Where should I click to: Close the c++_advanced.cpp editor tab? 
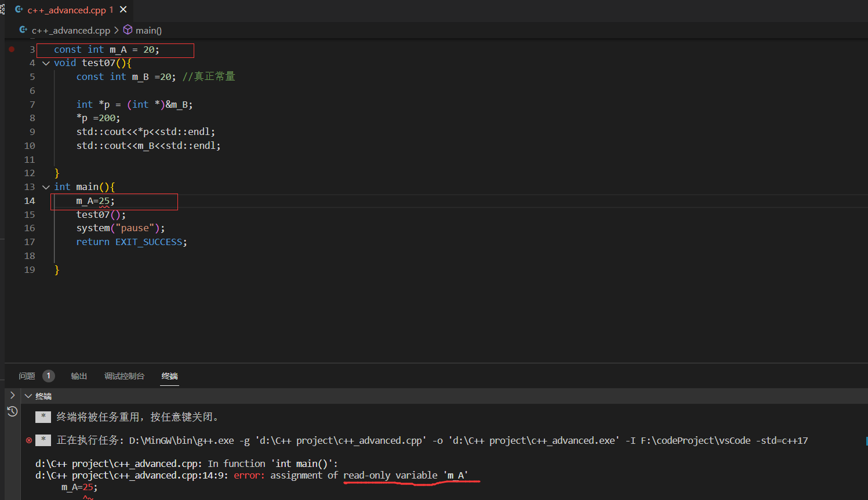pyautogui.click(x=123, y=10)
